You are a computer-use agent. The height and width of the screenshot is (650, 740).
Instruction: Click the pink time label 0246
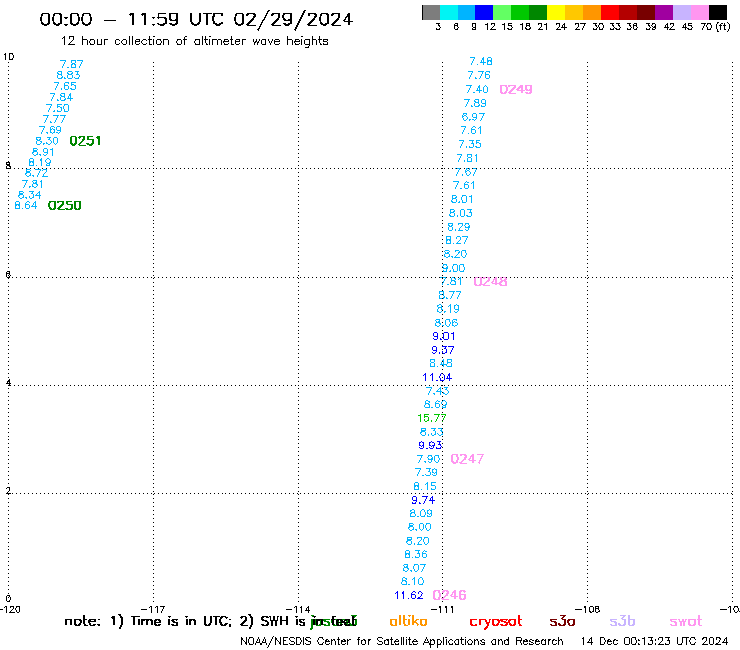click(x=449, y=595)
